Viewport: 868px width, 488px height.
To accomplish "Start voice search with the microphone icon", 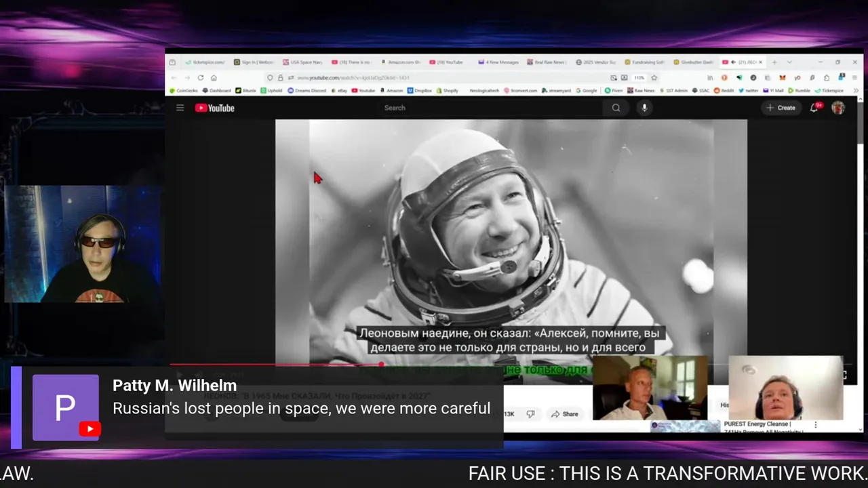I will [644, 108].
